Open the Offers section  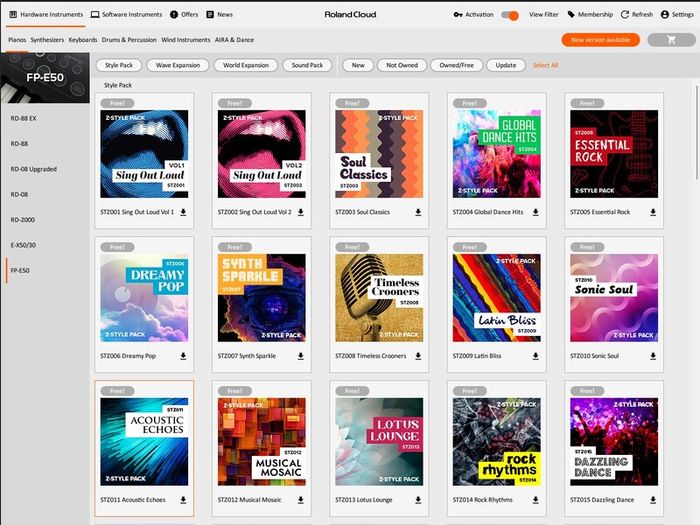[184, 14]
